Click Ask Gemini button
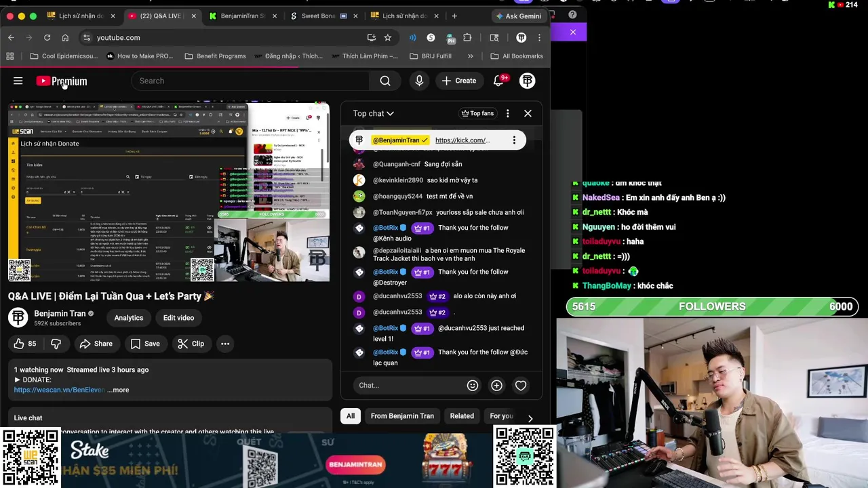The width and height of the screenshot is (868, 488). tap(519, 16)
